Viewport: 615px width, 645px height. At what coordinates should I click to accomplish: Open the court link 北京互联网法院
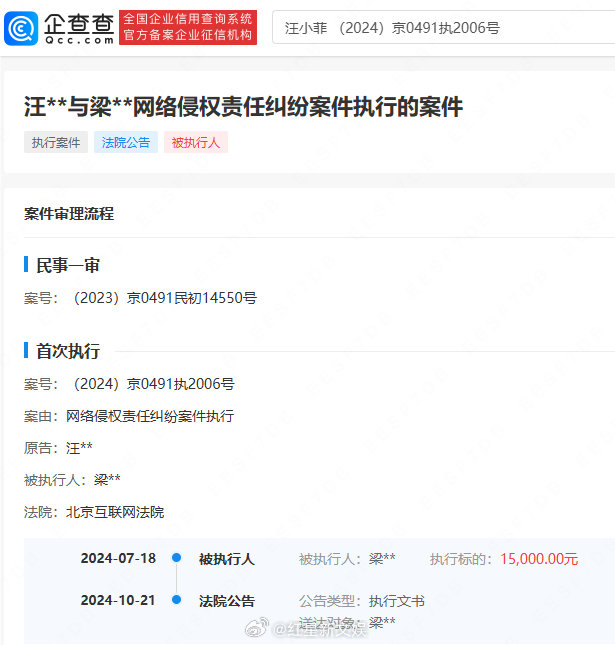pos(115,512)
